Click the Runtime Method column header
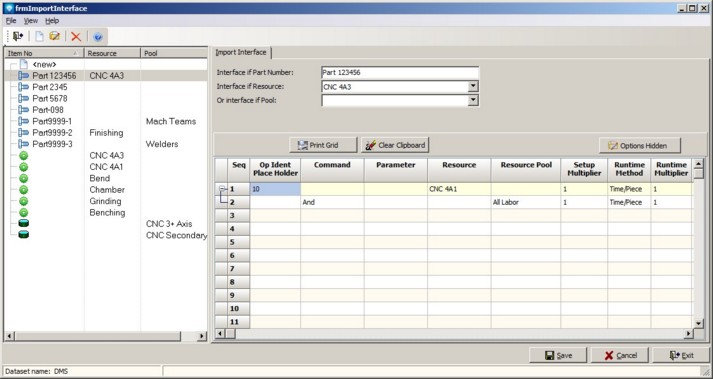This screenshot has width=713, height=379. coord(629,169)
